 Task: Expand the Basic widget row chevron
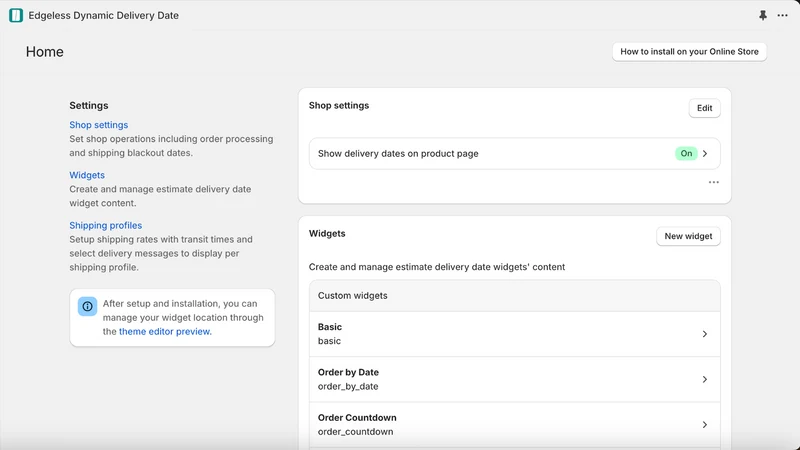pos(705,334)
